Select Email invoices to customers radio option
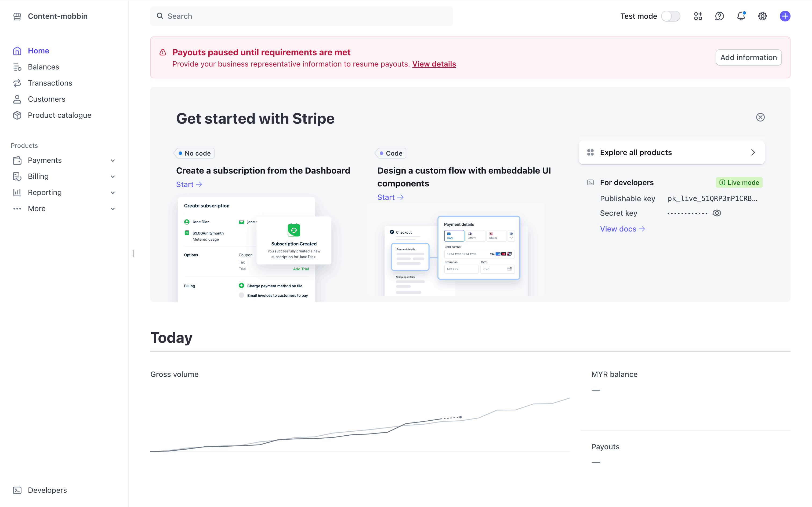 [241, 295]
